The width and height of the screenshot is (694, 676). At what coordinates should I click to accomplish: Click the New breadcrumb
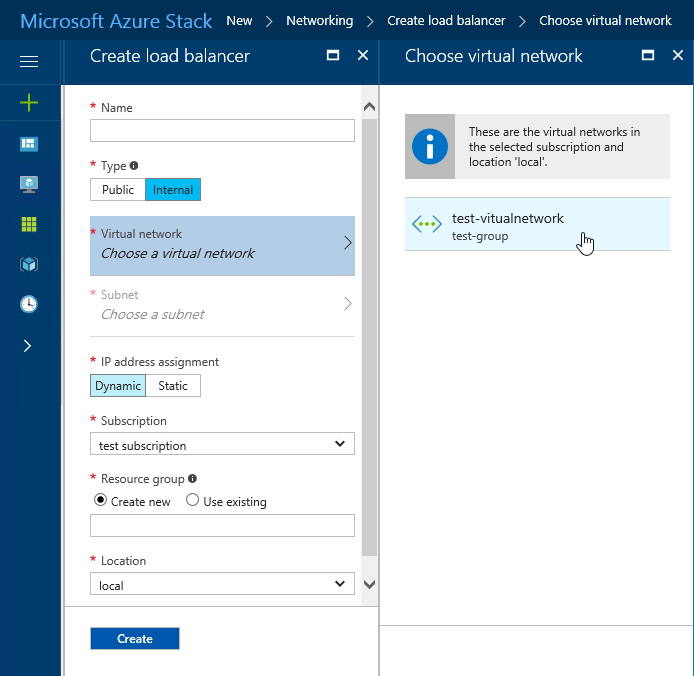[x=239, y=21]
